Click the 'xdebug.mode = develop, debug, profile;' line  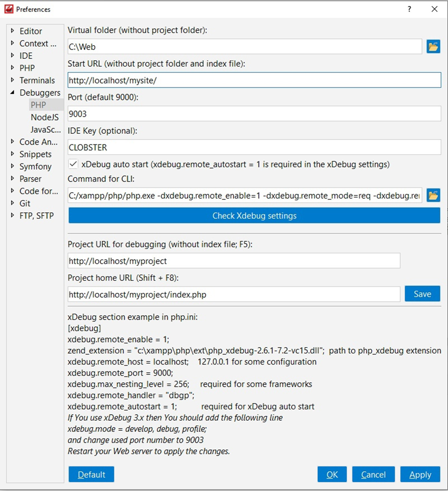pyautogui.click(x=137, y=429)
